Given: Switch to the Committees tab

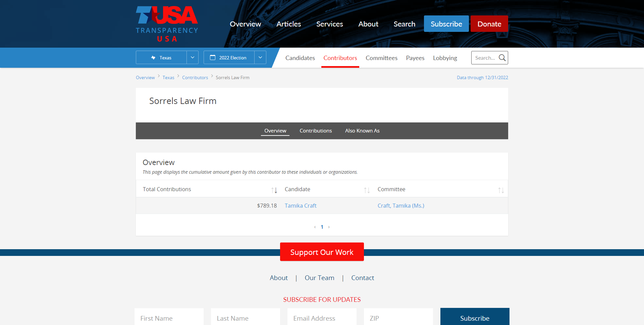Looking at the screenshot, I should pos(381,58).
